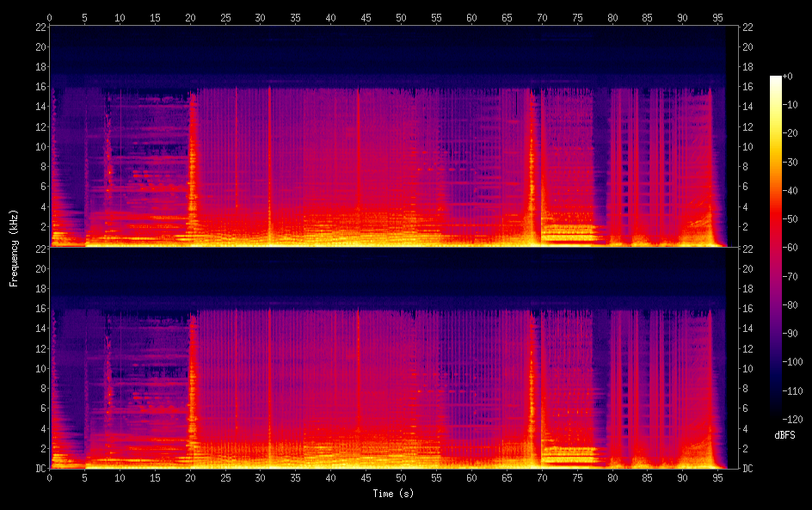Click the "16" kHz label left of the upper channel
This screenshot has width=812, height=510.
click(39, 87)
